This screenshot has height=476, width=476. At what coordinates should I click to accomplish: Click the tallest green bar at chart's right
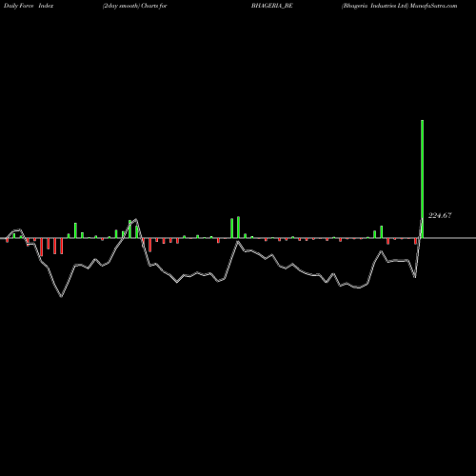point(422,179)
